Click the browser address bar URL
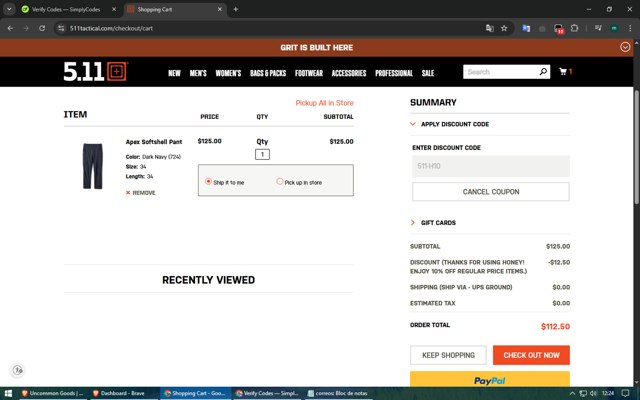The image size is (640, 400). 111,28
